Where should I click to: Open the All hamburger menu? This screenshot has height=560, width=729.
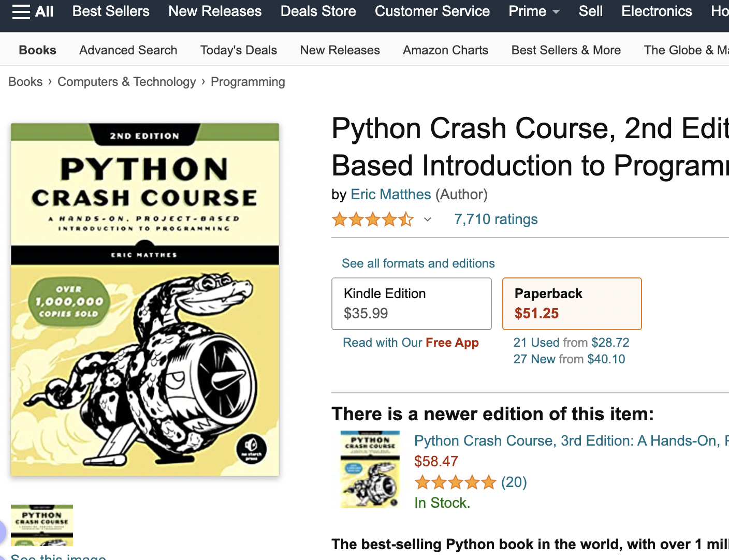point(33,11)
